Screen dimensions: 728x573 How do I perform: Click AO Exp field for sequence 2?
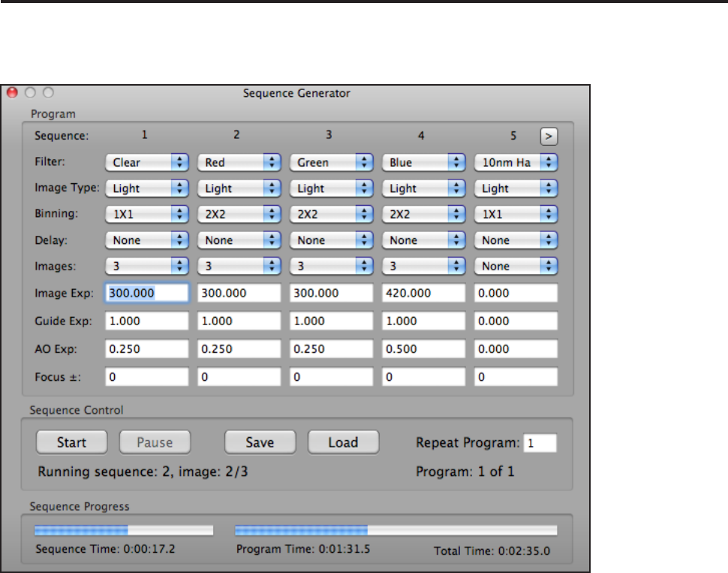(x=239, y=349)
